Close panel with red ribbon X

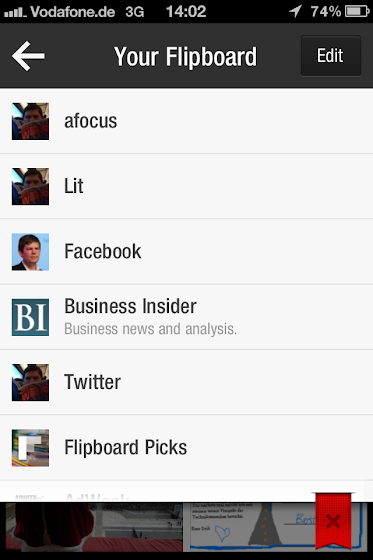[x=333, y=521]
